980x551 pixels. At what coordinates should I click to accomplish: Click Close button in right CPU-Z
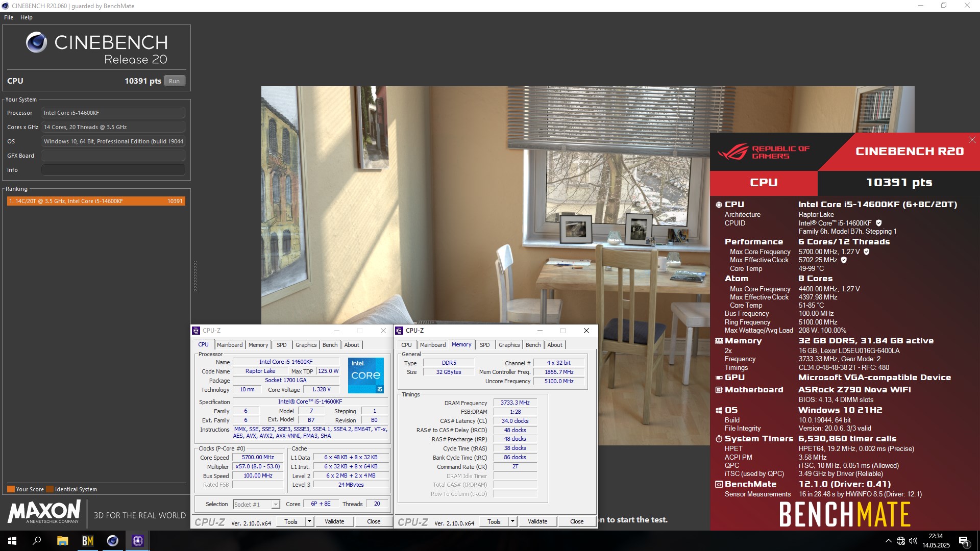point(577,521)
